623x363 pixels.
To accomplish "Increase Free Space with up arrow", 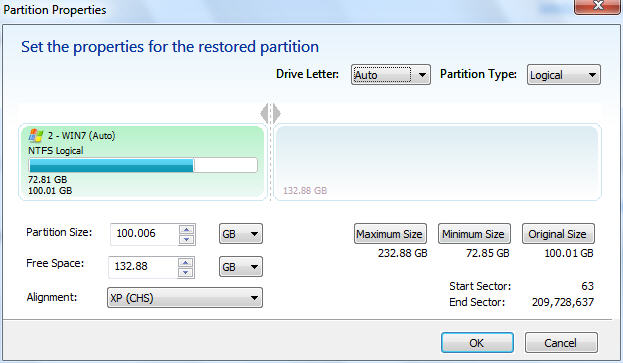I will pos(186,263).
